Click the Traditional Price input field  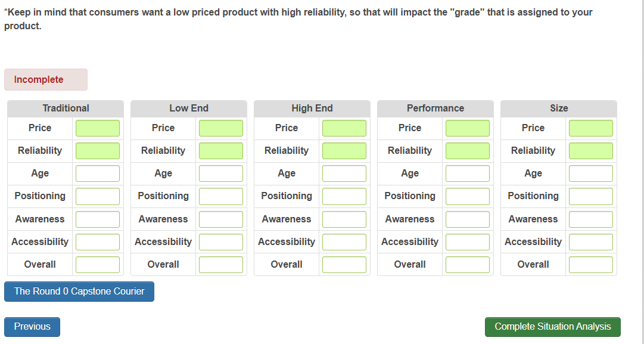pyautogui.click(x=98, y=128)
